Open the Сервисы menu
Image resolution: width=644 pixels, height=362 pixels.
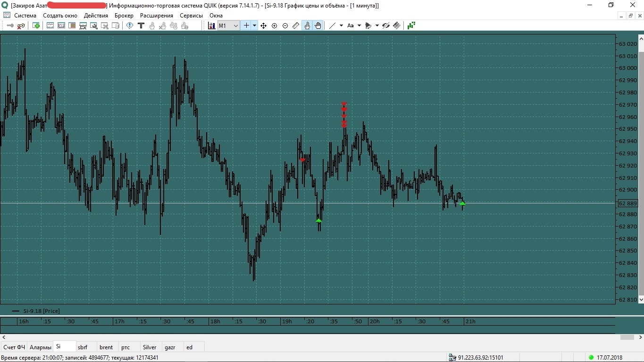pyautogui.click(x=191, y=16)
